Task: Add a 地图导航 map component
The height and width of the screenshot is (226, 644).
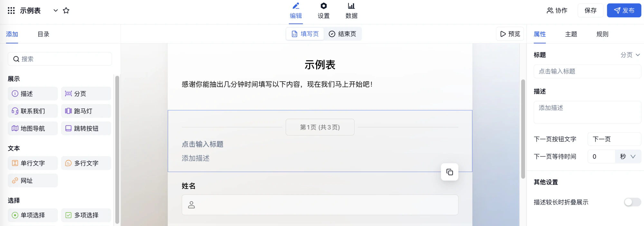Action: point(33,128)
